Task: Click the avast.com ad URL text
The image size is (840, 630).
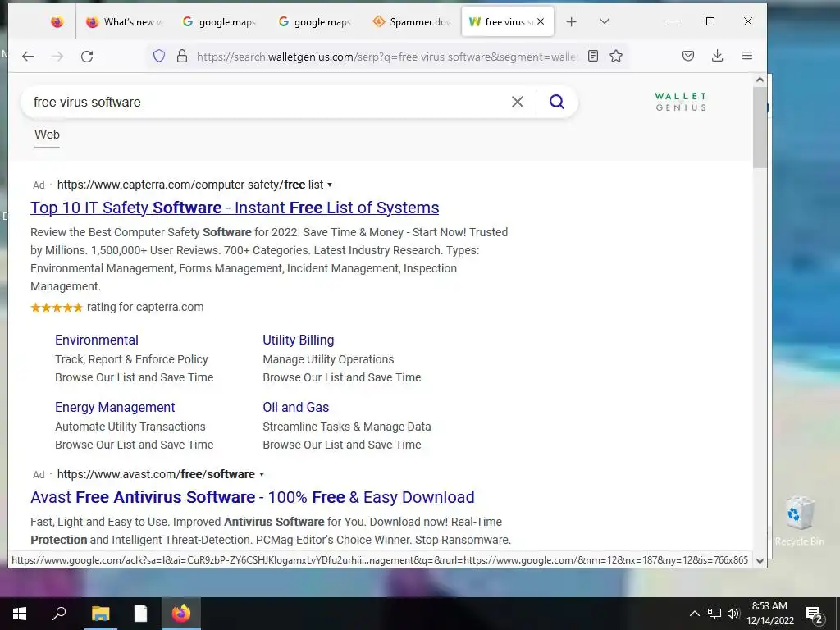Action: click(x=156, y=474)
